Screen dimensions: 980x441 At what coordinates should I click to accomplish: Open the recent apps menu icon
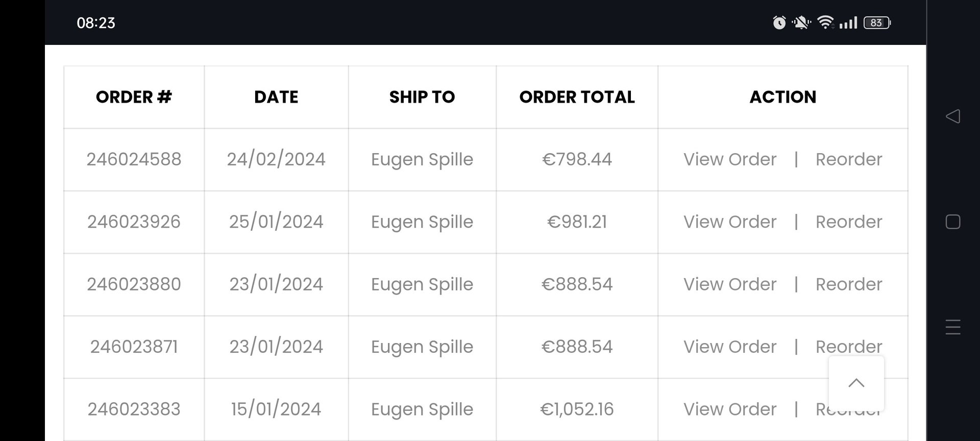(952, 327)
